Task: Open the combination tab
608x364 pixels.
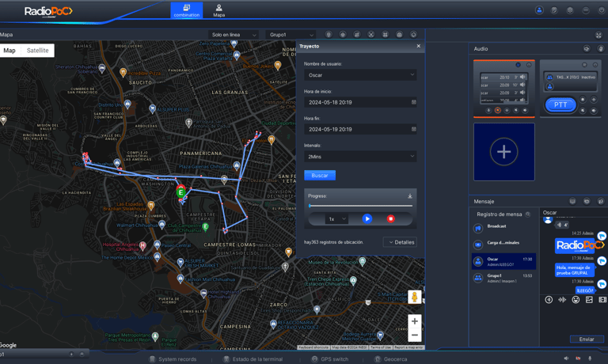Action: point(187,10)
